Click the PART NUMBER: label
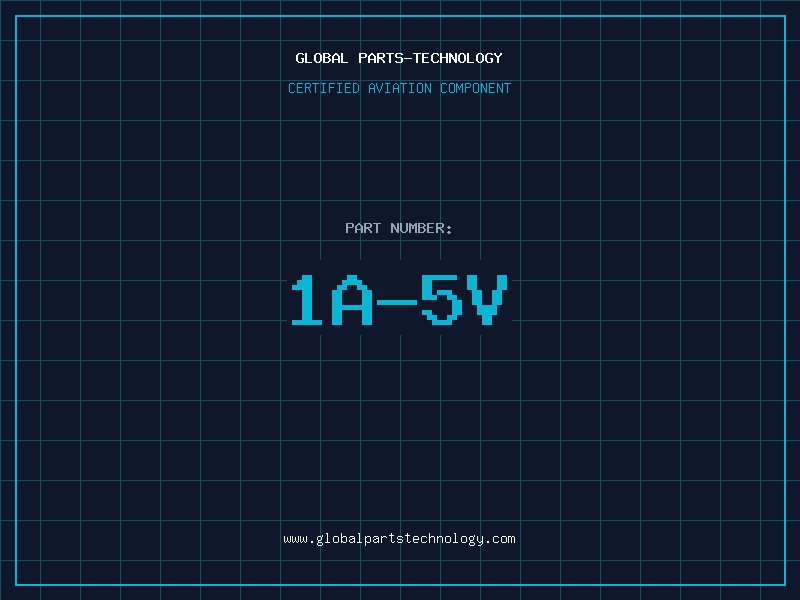This screenshot has width=800, height=600. pos(399,228)
